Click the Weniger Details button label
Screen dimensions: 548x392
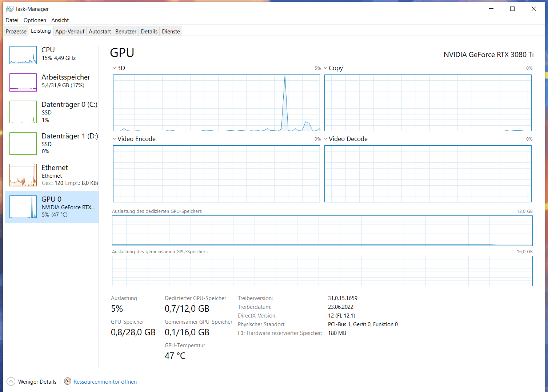[x=37, y=382]
